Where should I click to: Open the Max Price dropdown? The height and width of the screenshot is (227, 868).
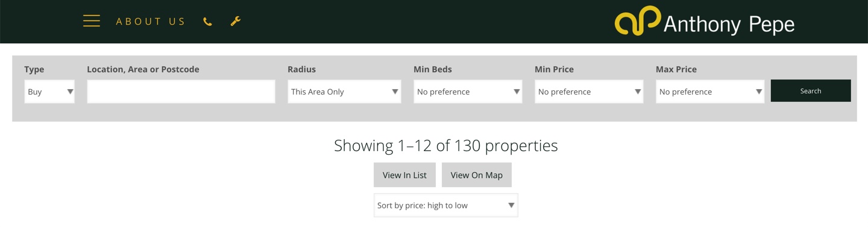710,92
